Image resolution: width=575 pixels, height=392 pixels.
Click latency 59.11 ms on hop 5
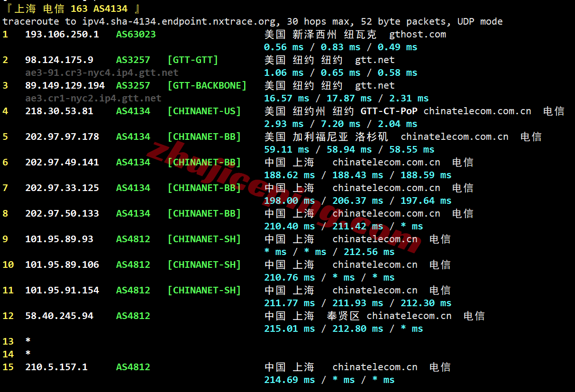pos(287,149)
